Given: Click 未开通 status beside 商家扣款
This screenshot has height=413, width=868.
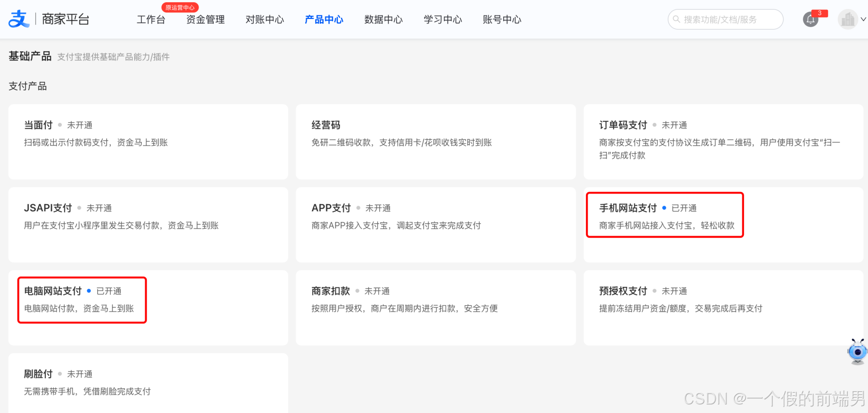Looking at the screenshot, I should click(x=377, y=291).
